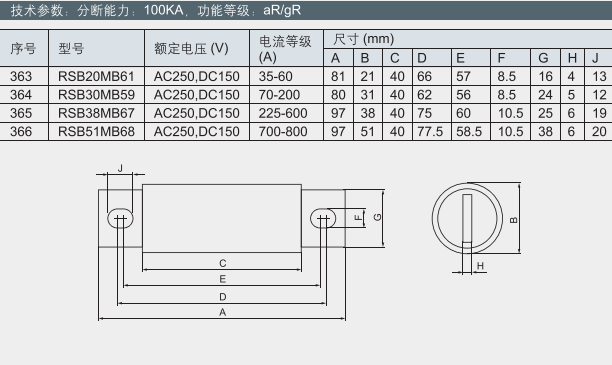Click the 序号 column header
This screenshot has width=612, height=365.
(x=24, y=48)
